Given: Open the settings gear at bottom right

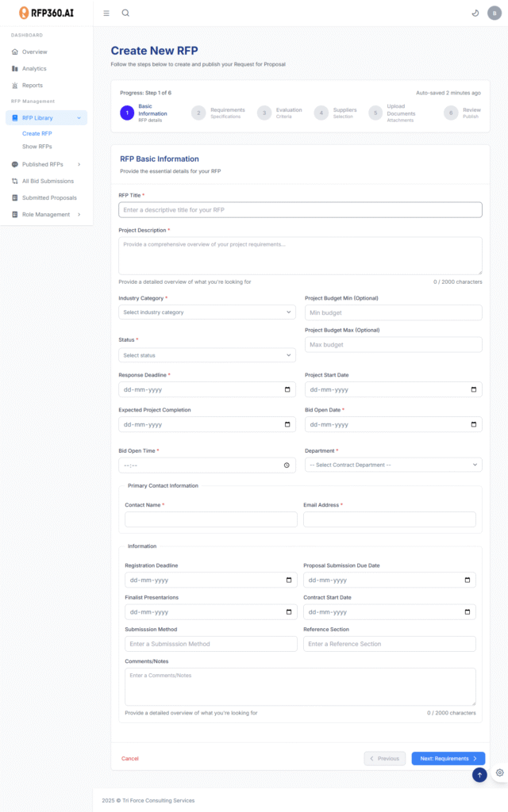Looking at the screenshot, I should pyautogui.click(x=499, y=772).
